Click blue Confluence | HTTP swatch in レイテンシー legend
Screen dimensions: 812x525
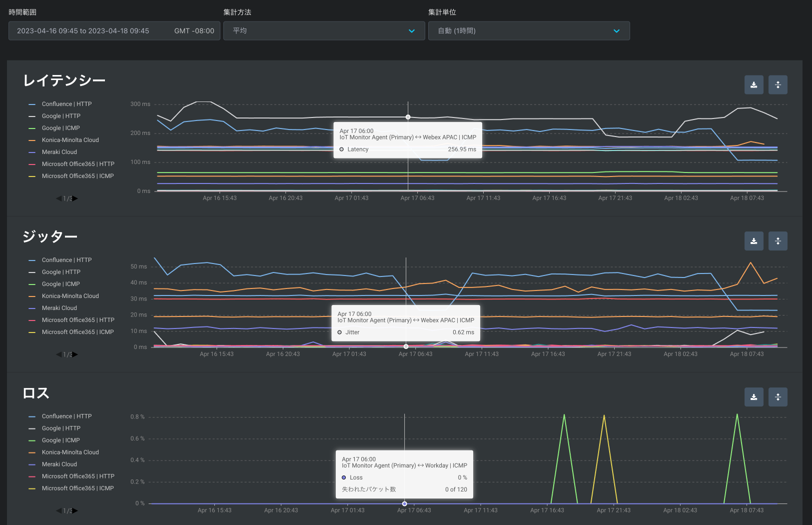(x=32, y=104)
